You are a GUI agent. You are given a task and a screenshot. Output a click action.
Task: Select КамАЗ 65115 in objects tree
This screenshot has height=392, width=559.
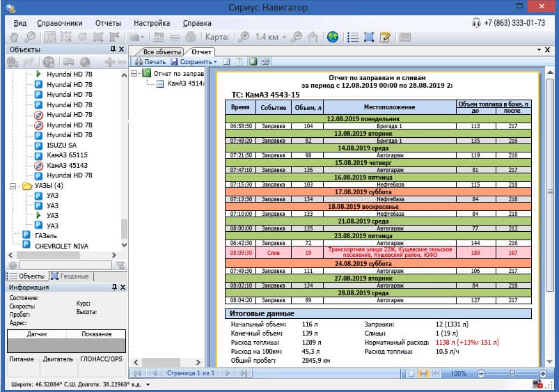click(x=67, y=155)
